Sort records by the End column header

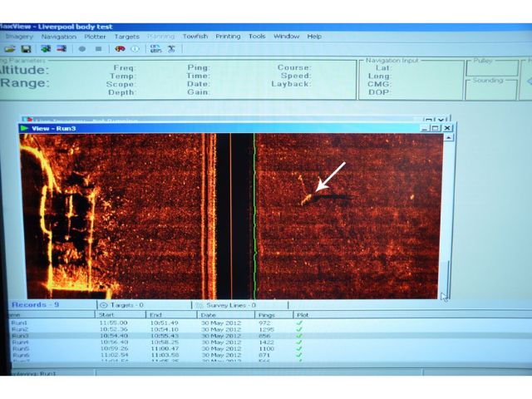(x=171, y=315)
